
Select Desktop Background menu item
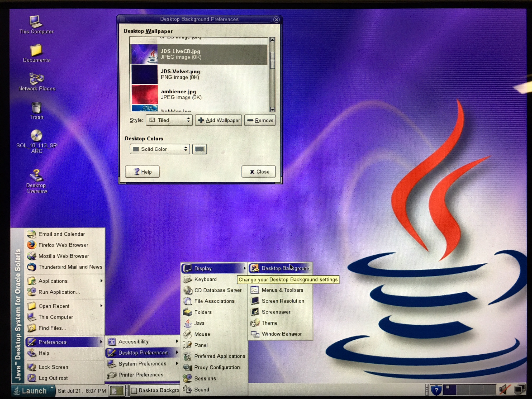point(281,268)
